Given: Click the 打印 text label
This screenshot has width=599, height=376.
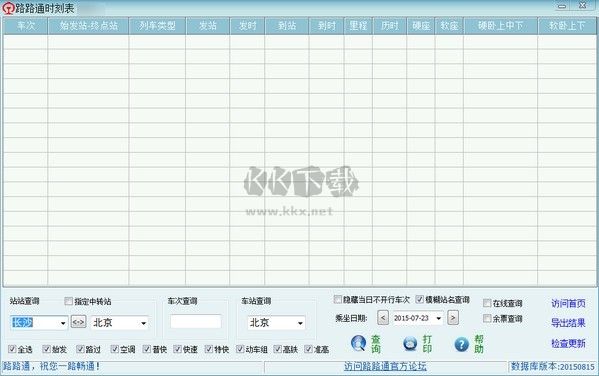Looking at the screenshot, I should pyautogui.click(x=427, y=344).
